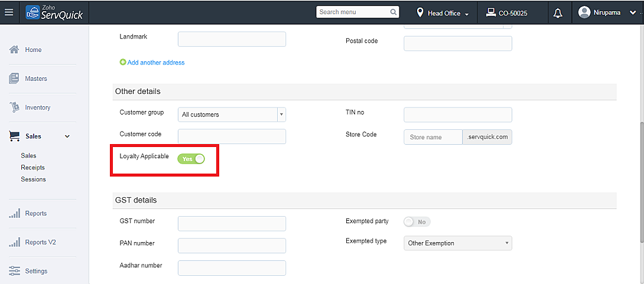The width and height of the screenshot is (644, 284).
Task: Click the Settings sliders icon
Action: click(15, 271)
